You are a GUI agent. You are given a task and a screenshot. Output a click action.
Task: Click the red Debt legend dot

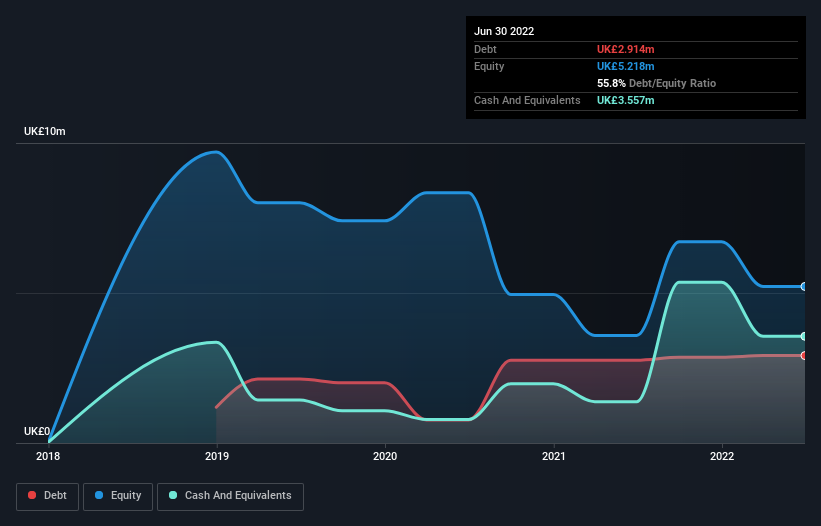(32, 495)
